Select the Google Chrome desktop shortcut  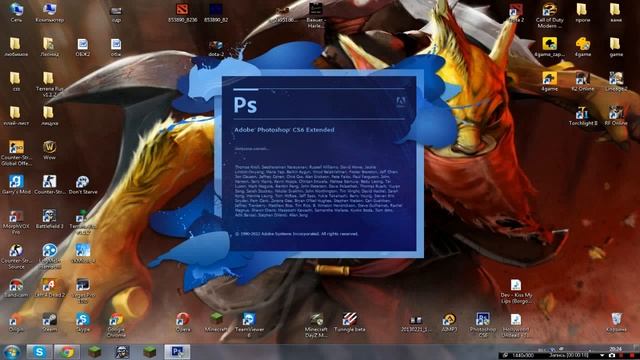point(116,324)
